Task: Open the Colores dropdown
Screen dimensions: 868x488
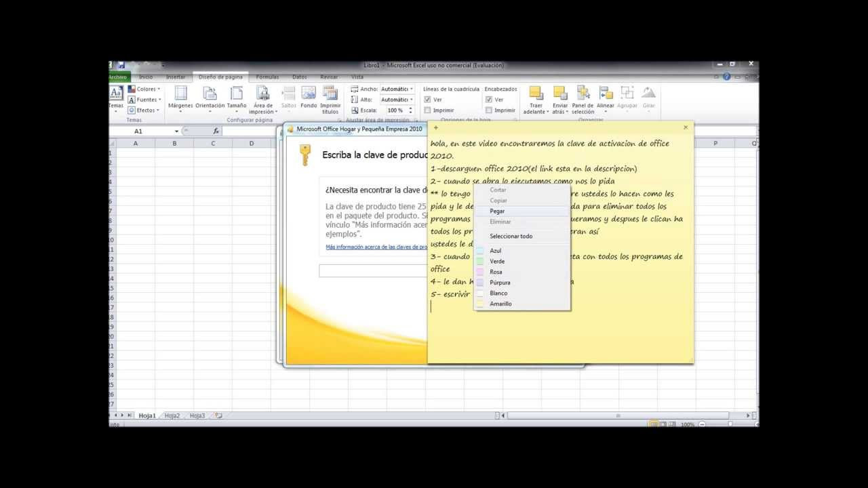Action: [144, 88]
